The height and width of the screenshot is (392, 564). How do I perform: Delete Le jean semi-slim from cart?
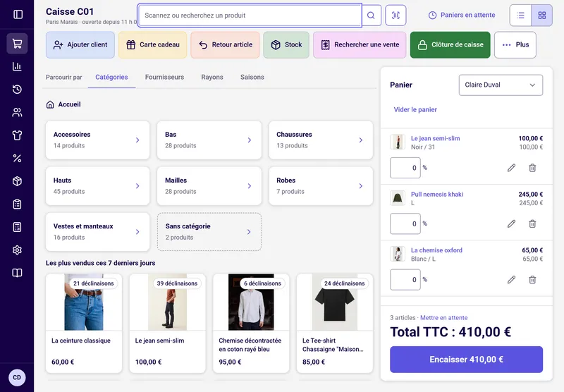532,168
